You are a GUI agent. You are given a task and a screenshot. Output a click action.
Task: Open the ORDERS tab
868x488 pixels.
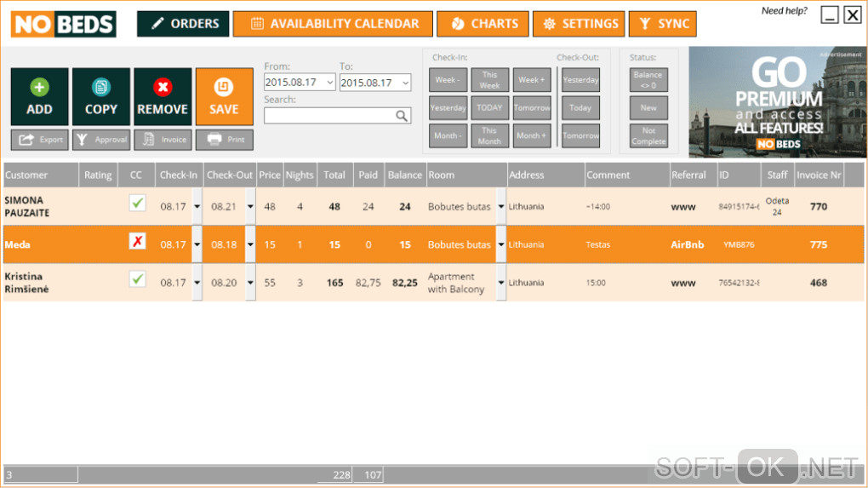(183, 24)
